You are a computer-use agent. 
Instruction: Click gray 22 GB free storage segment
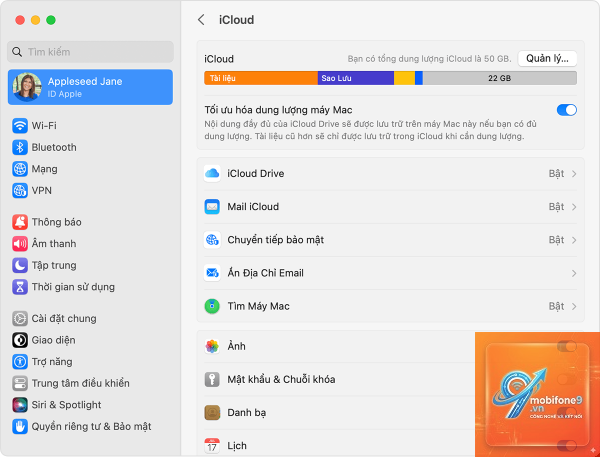[499, 78]
